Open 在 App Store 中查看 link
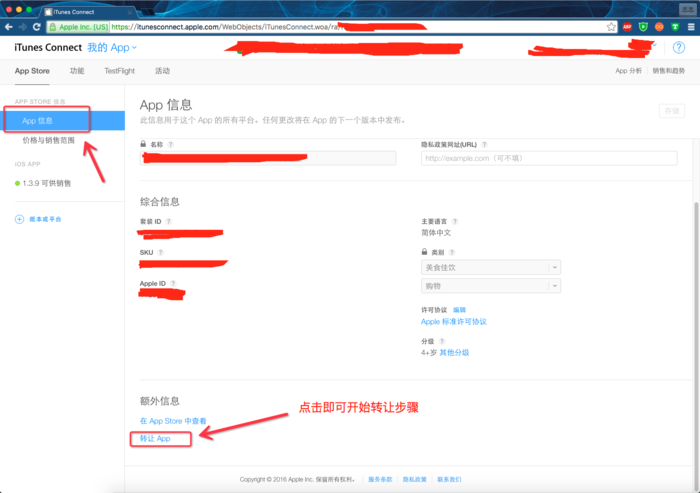 [173, 422]
